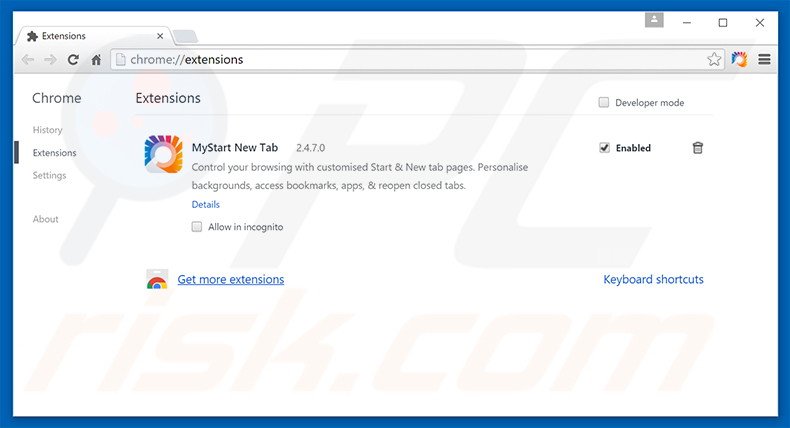The width and height of the screenshot is (790, 428).
Task: Go back with the browser back arrow
Action: [x=28, y=60]
